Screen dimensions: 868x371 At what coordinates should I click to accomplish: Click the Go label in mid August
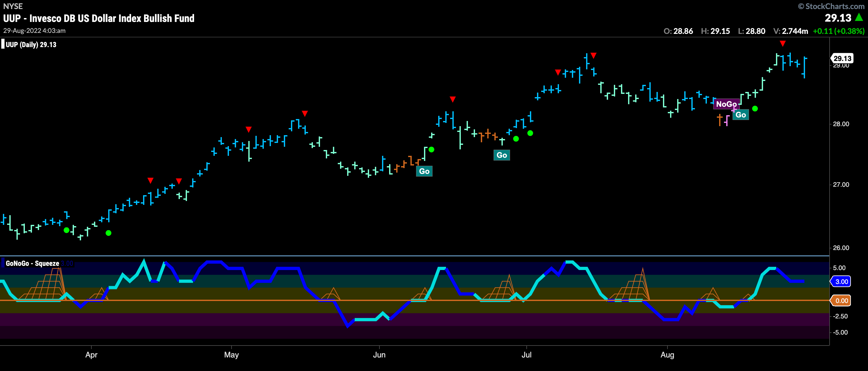[741, 115]
